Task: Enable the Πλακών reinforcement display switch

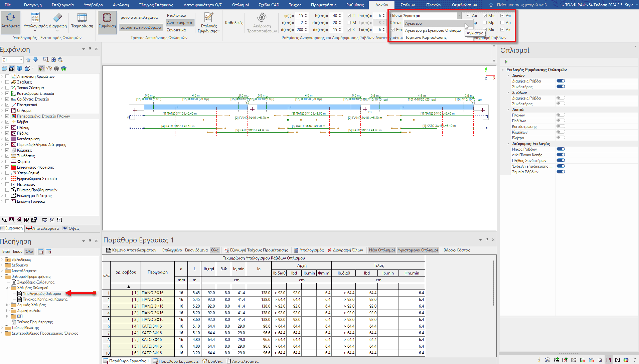Action: (561, 115)
